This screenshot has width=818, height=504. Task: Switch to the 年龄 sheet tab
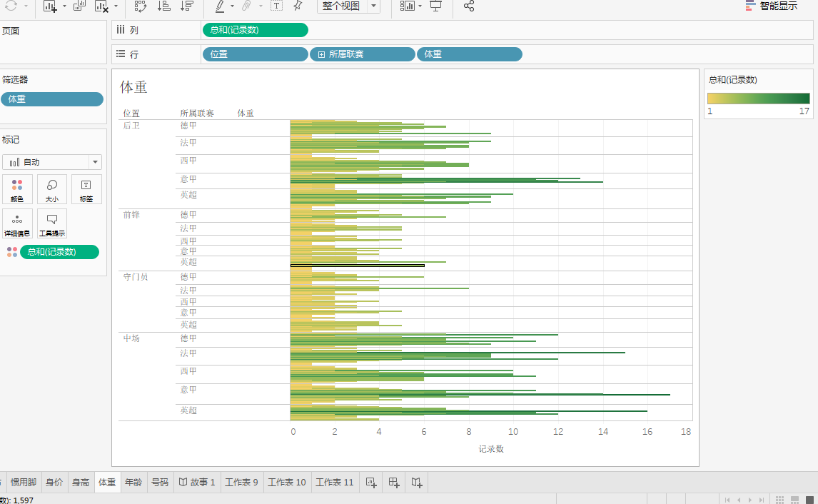point(133,483)
